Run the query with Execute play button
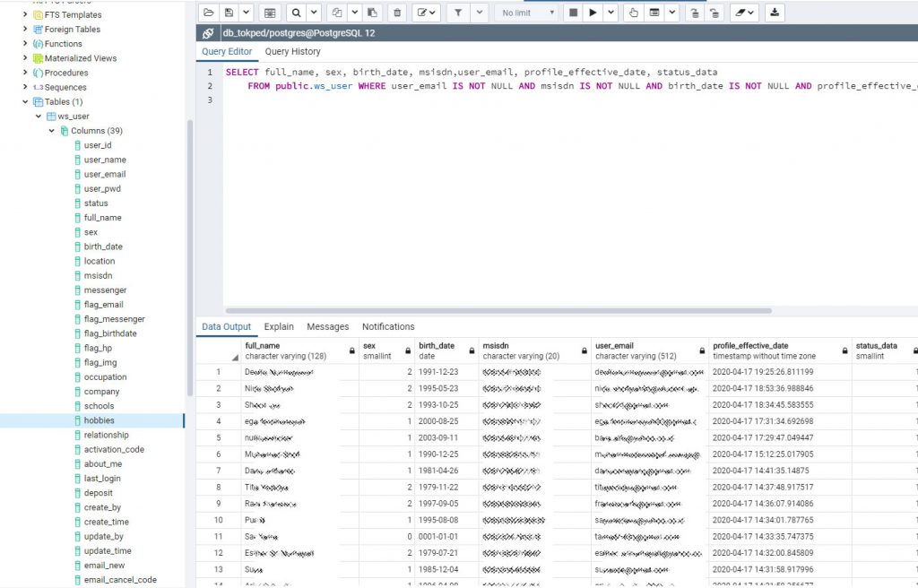The height and width of the screenshot is (588, 918). [x=593, y=13]
